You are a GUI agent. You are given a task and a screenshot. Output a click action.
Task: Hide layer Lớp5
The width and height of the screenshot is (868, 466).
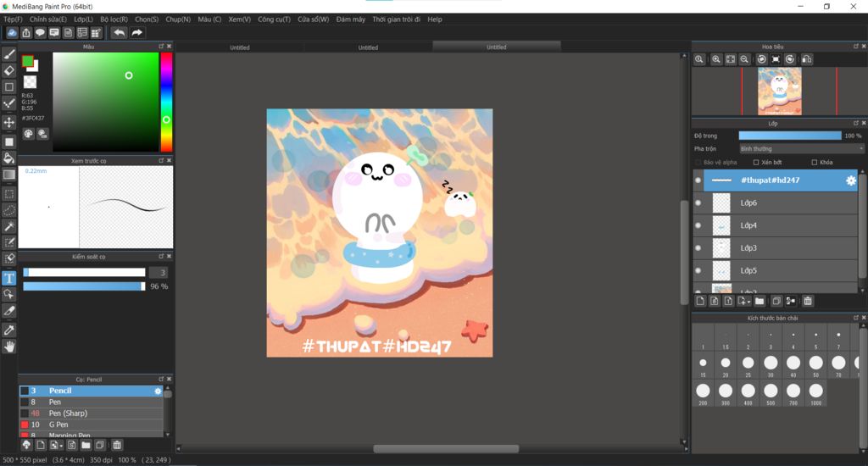coord(698,270)
